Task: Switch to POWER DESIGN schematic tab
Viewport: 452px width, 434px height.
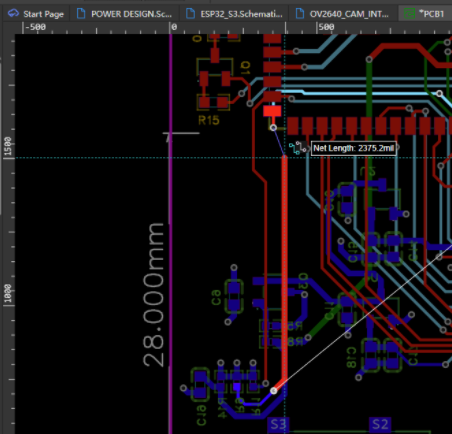Action: (x=125, y=14)
